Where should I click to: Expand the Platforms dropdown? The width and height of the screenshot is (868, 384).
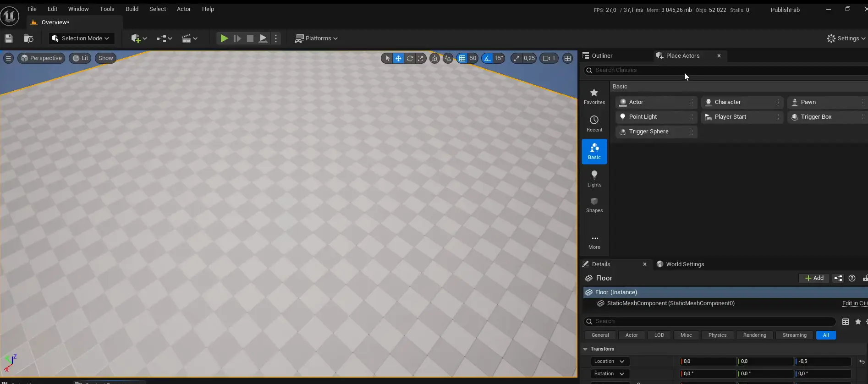tap(317, 38)
